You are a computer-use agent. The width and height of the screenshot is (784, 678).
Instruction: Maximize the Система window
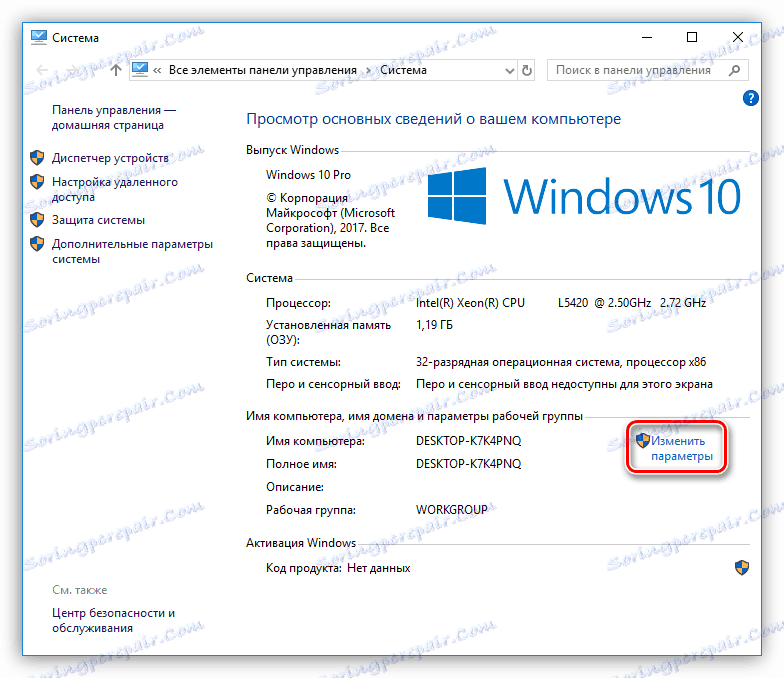692,38
